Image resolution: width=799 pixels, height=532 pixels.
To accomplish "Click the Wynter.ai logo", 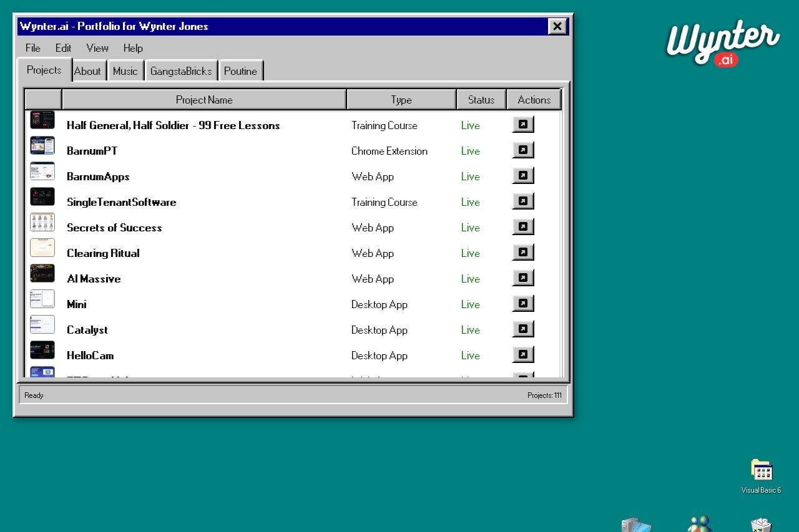I will (722, 43).
